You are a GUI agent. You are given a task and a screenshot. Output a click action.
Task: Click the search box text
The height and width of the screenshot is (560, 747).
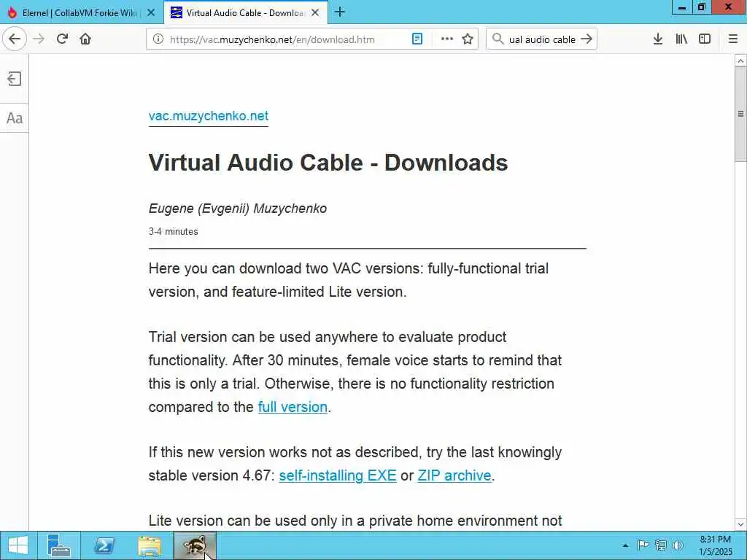point(542,39)
